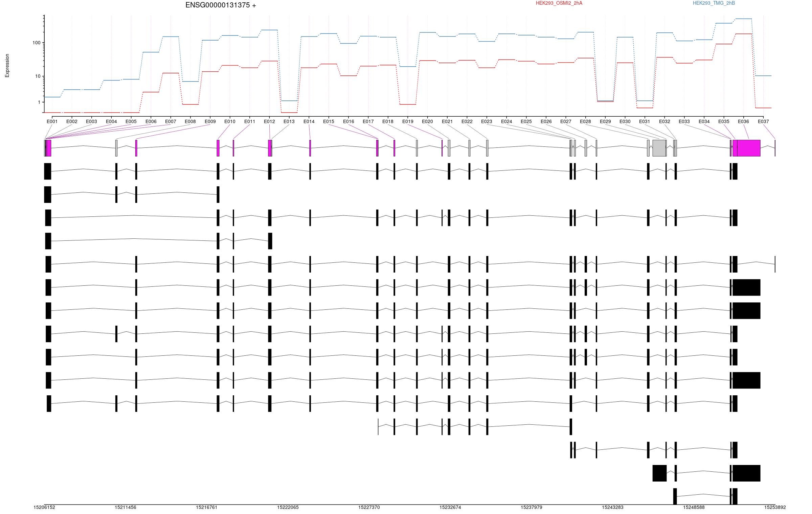Click the red expression line segment above E036

(744, 34)
